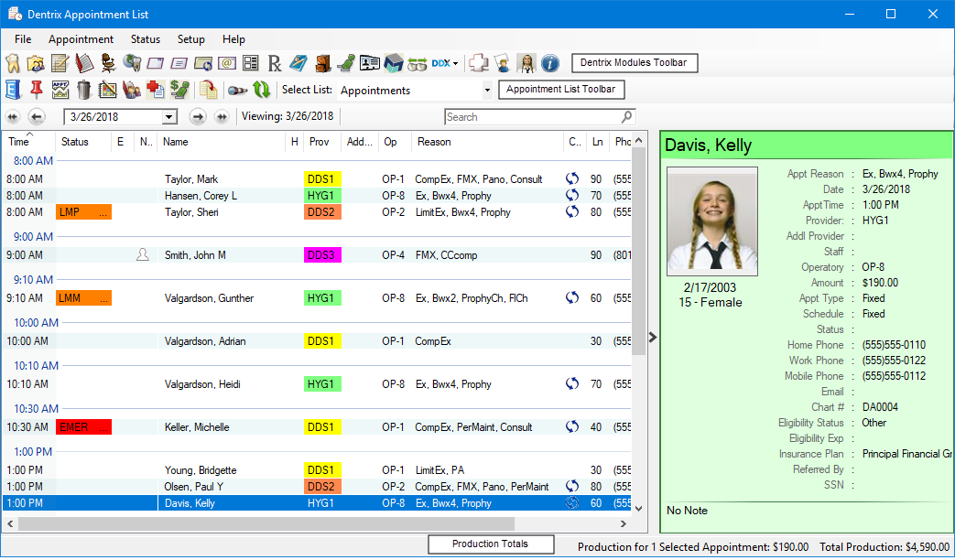The width and height of the screenshot is (955, 560).
Task: Click Kelly Davis patient photo
Action: [711, 222]
